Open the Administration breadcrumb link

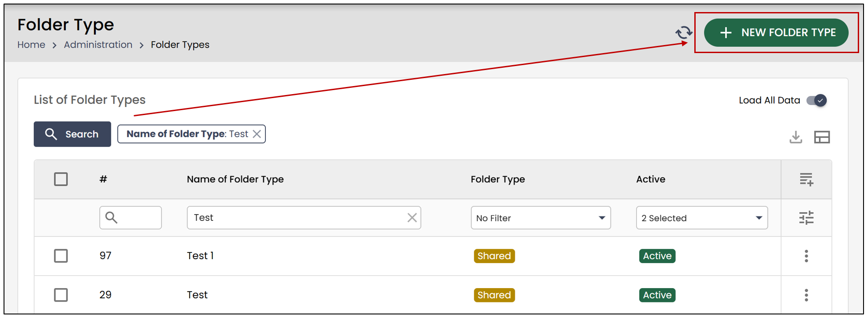tap(98, 45)
